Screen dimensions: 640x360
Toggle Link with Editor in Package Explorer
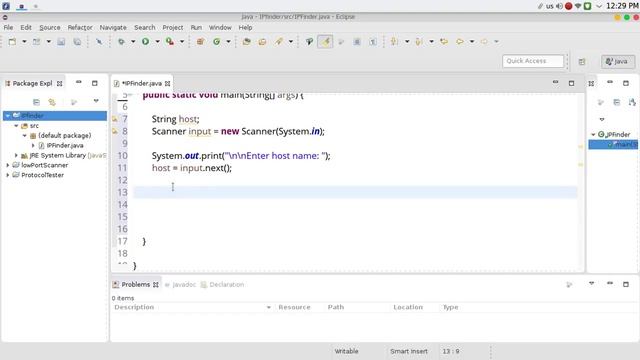[x=52, y=102]
